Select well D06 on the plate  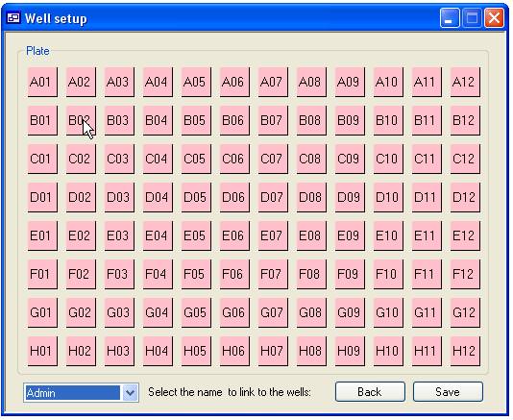[x=234, y=197]
